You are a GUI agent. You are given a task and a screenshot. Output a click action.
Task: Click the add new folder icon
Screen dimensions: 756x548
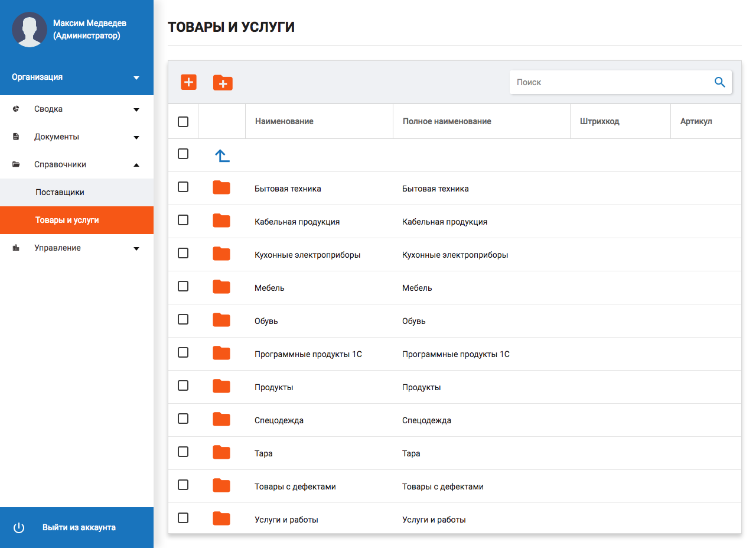tap(223, 83)
